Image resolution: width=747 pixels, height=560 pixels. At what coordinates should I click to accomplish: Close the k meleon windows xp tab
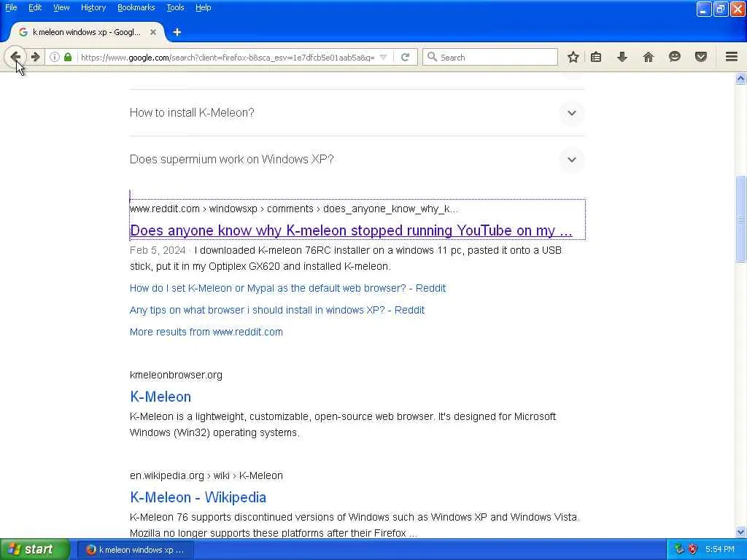153,32
